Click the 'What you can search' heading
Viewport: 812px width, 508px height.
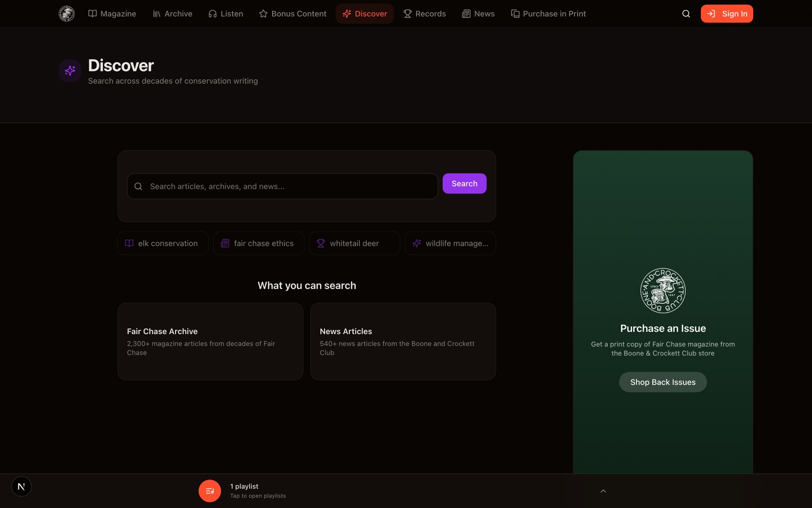(x=307, y=285)
